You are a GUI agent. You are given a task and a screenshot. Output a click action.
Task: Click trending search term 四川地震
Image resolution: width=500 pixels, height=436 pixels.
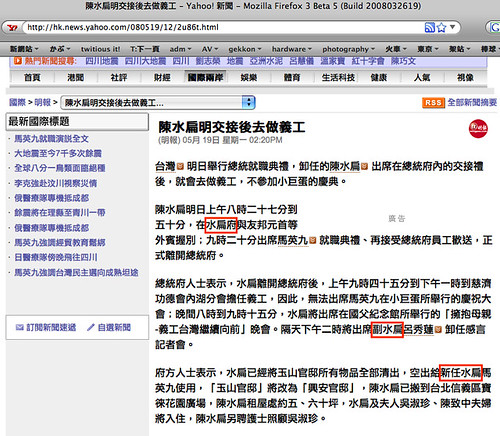(x=102, y=61)
